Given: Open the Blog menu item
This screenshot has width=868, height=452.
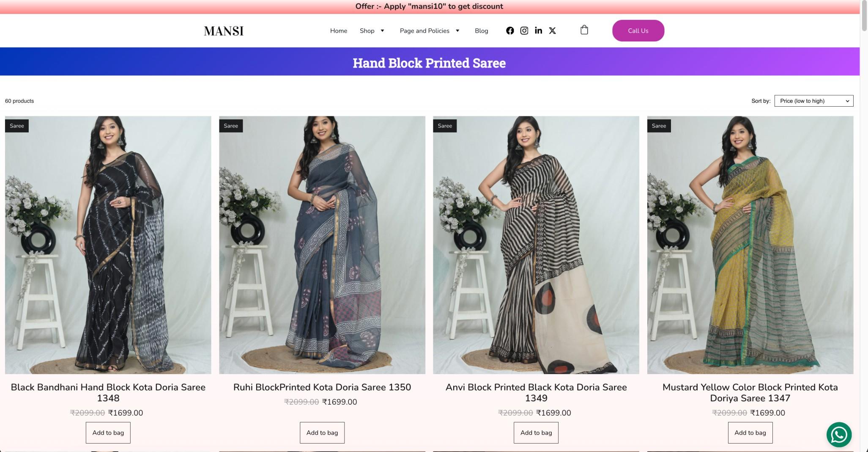Looking at the screenshot, I should (482, 31).
